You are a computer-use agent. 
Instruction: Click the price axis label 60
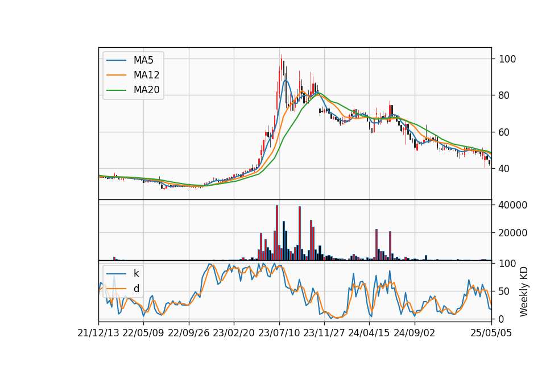(504, 132)
